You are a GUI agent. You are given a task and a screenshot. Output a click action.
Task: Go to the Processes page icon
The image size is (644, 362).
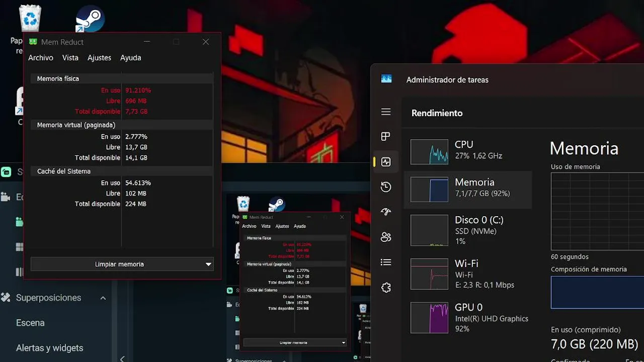click(x=386, y=137)
